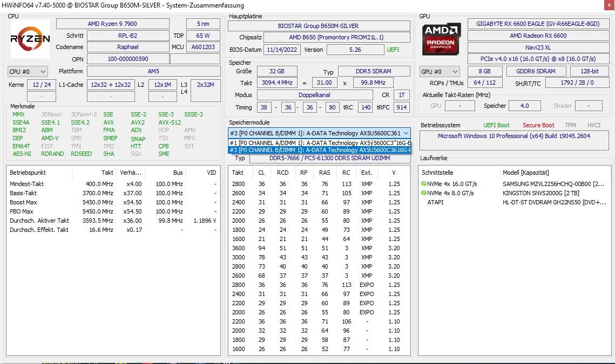Screen dimensions: 615x364
Task: Select the SAMSUNG MZVL2256HCHQ drive row
Action: pos(514,184)
